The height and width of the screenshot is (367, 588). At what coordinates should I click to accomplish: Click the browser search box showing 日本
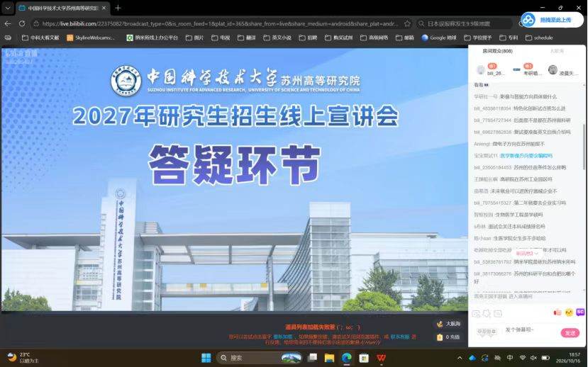pyautogui.click(x=465, y=23)
